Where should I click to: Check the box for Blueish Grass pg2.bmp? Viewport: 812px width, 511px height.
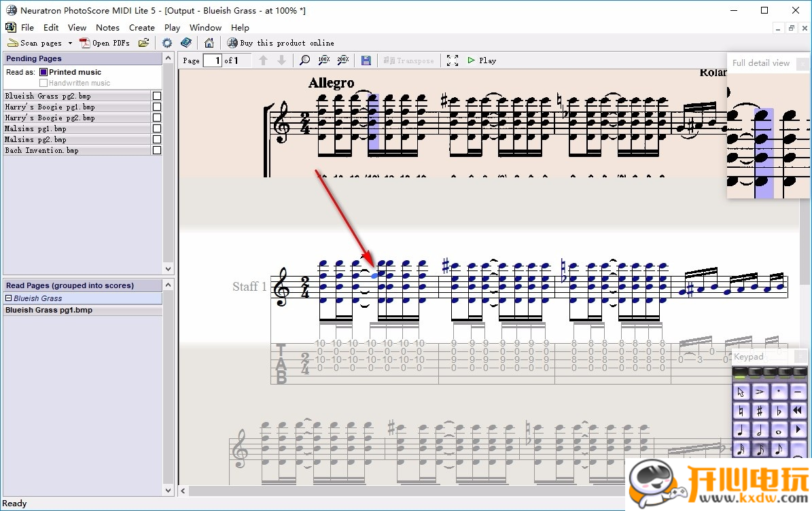coord(157,96)
